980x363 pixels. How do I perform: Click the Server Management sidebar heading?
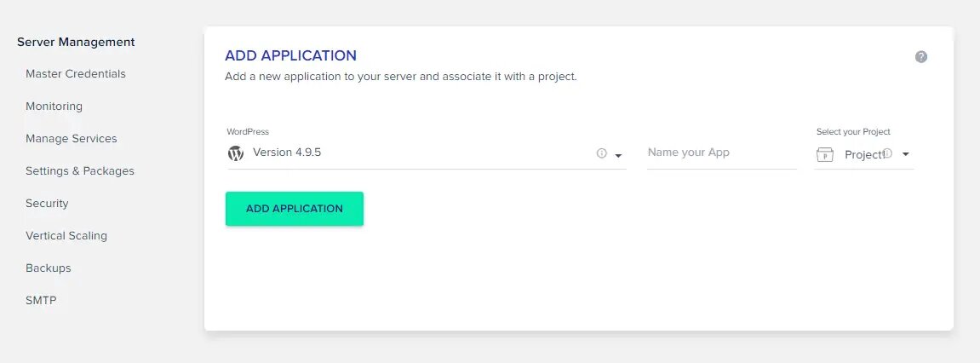tap(77, 42)
